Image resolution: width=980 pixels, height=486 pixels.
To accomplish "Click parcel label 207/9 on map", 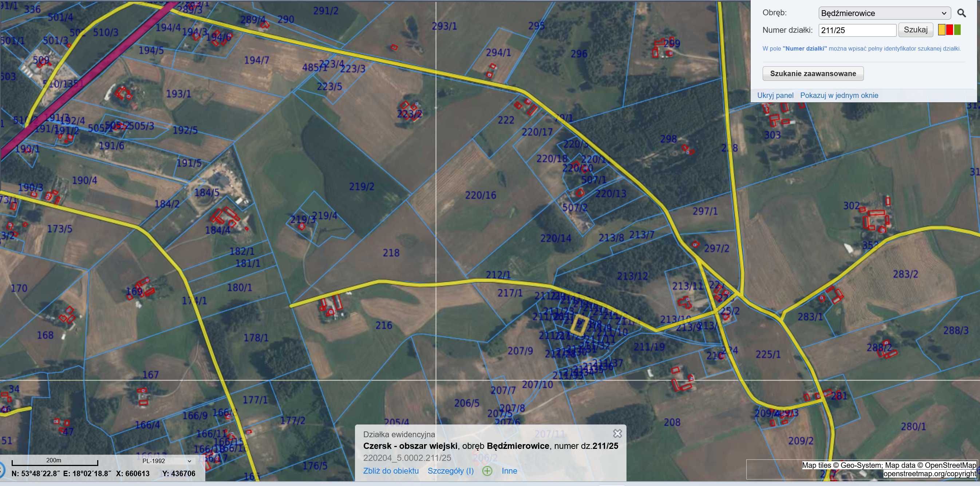I will (520, 351).
